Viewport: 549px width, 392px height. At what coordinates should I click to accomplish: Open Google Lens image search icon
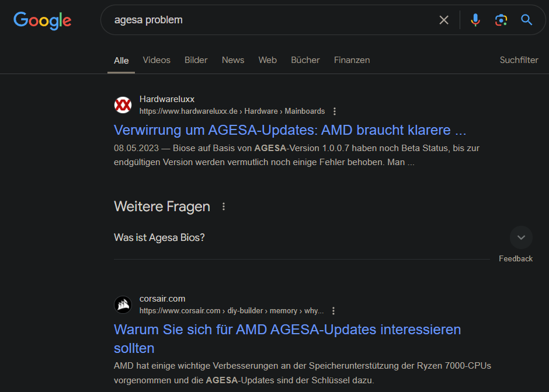click(x=501, y=20)
